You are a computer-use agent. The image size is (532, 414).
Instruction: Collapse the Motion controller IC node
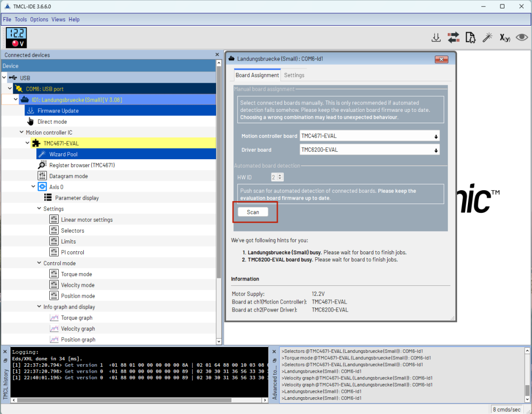click(21, 132)
